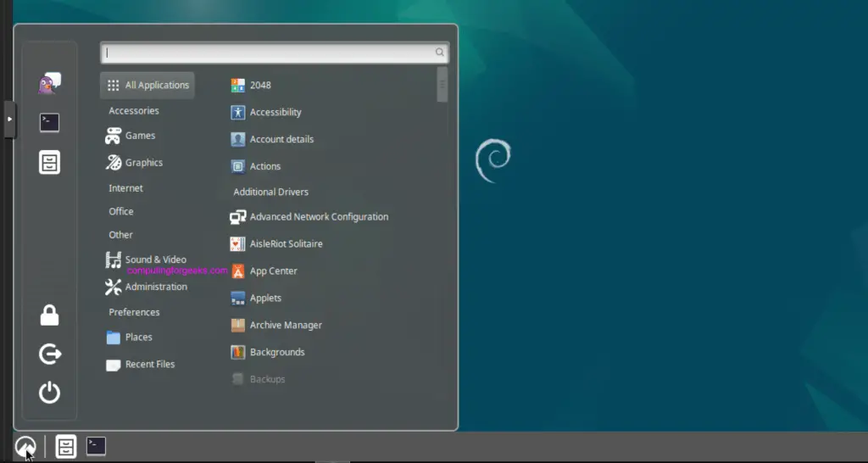This screenshot has height=463, width=868.
Task: Select the Accessories category
Action: 133,111
